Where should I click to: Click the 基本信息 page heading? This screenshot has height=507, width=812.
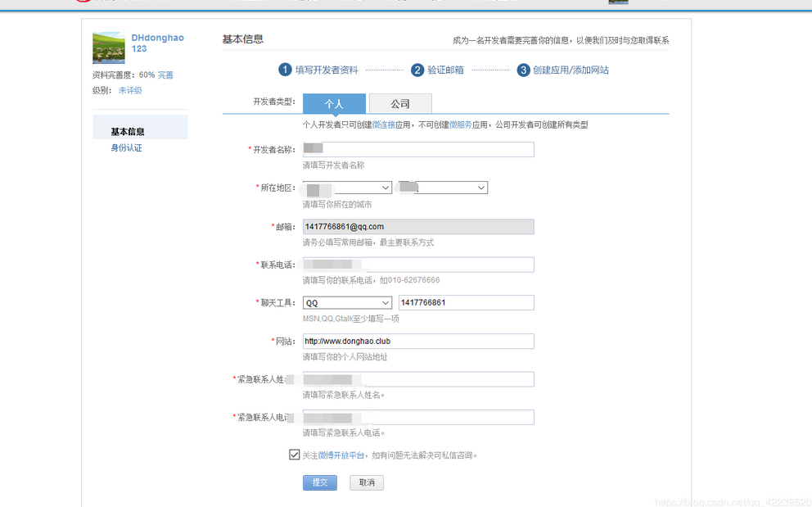(243, 38)
